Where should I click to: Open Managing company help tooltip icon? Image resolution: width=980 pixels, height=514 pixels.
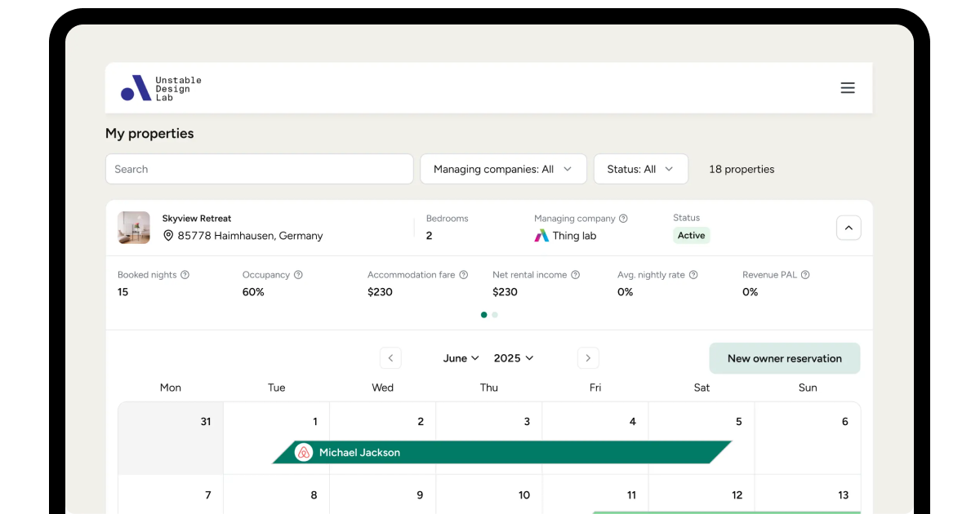click(x=623, y=219)
